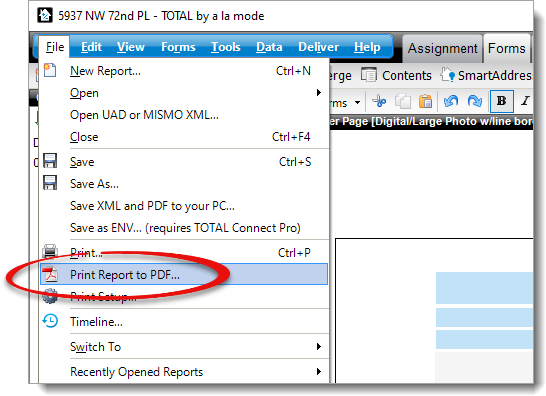Viewport: 546px width, 396px height.
Task: Open the Deliver menu
Action: coord(318,47)
